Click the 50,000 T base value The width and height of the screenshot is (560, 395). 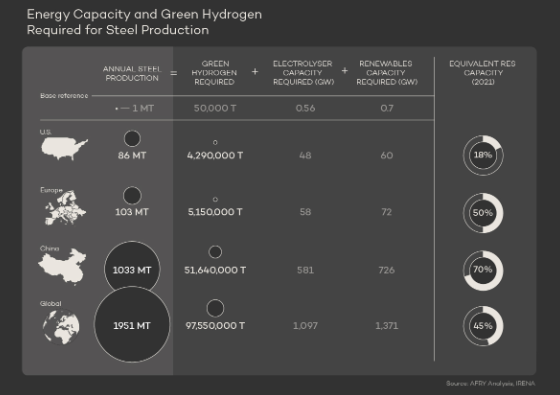click(x=215, y=108)
